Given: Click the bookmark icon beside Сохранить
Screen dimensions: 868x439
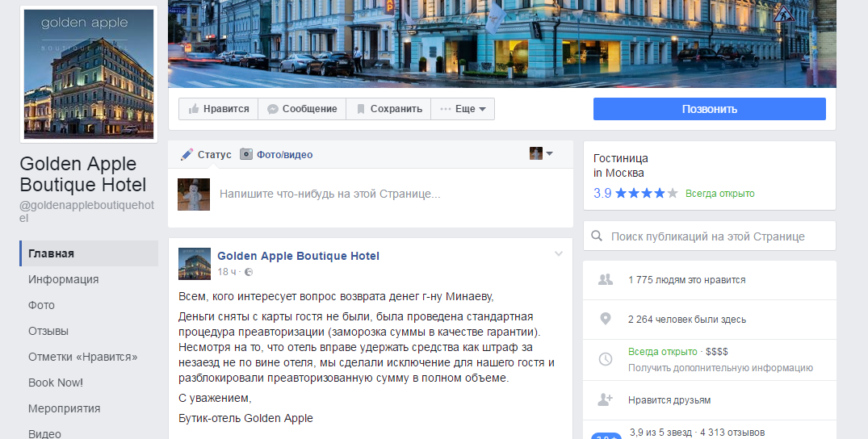Looking at the screenshot, I should click(x=360, y=109).
